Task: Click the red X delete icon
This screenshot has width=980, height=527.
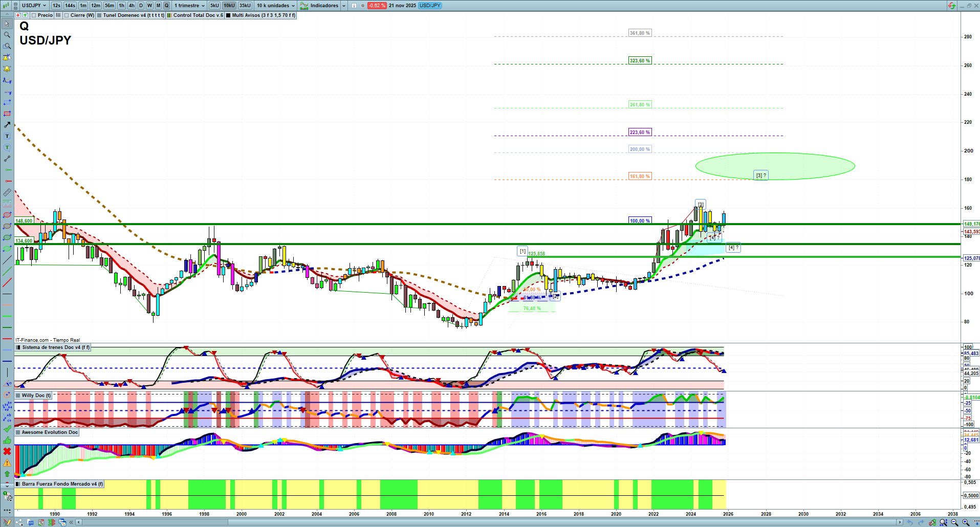Action: [x=7, y=451]
